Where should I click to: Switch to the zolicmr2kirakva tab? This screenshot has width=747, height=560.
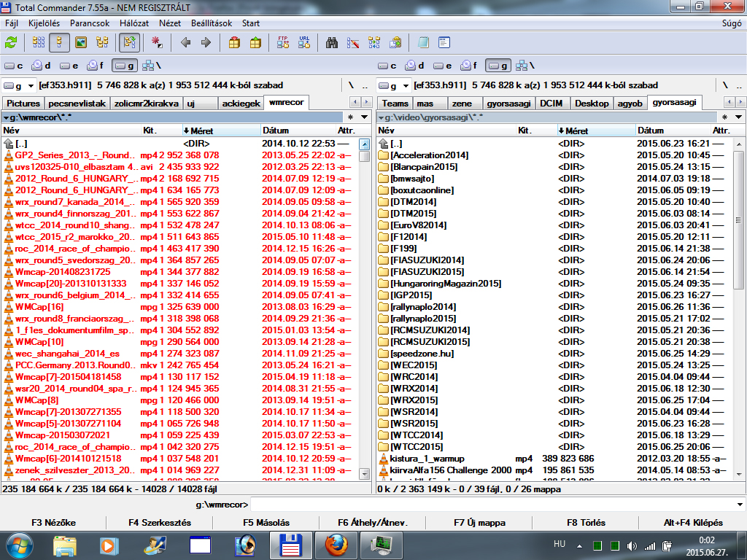[145, 104]
